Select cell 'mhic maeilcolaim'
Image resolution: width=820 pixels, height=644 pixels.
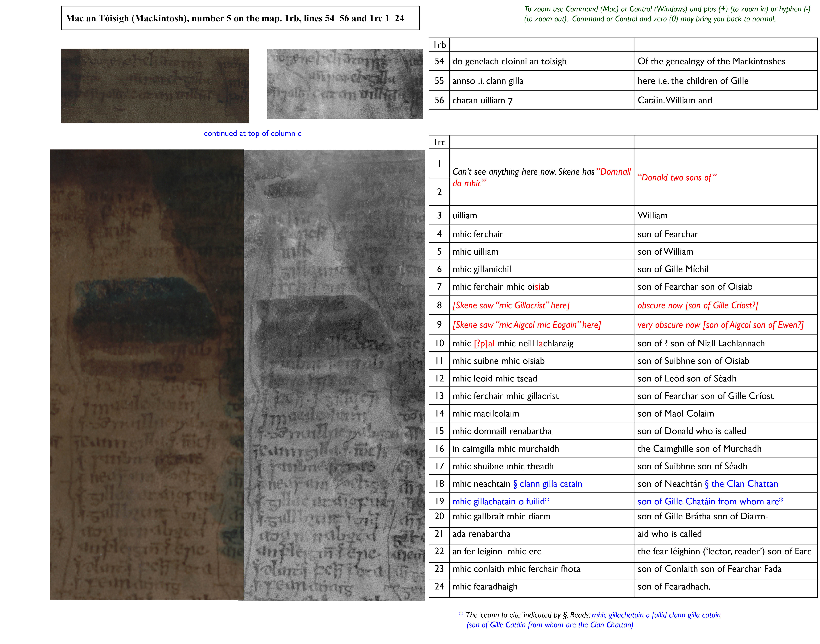[x=542, y=413]
